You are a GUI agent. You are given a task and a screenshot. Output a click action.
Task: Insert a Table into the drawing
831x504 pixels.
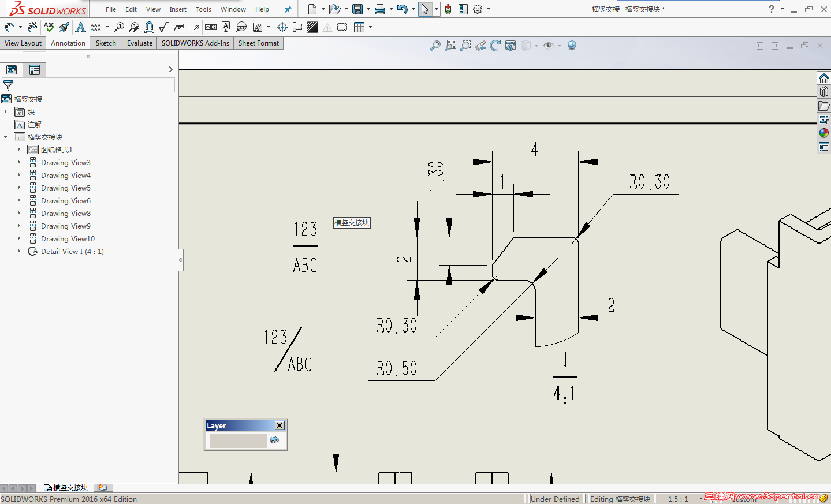tap(359, 27)
